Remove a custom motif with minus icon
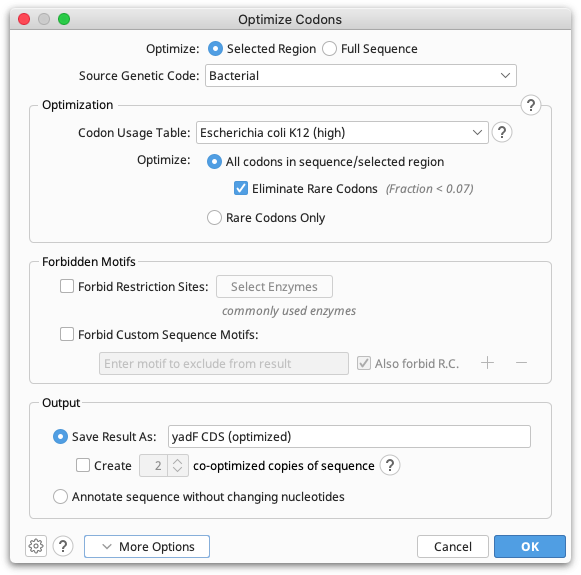 coord(521,363)
